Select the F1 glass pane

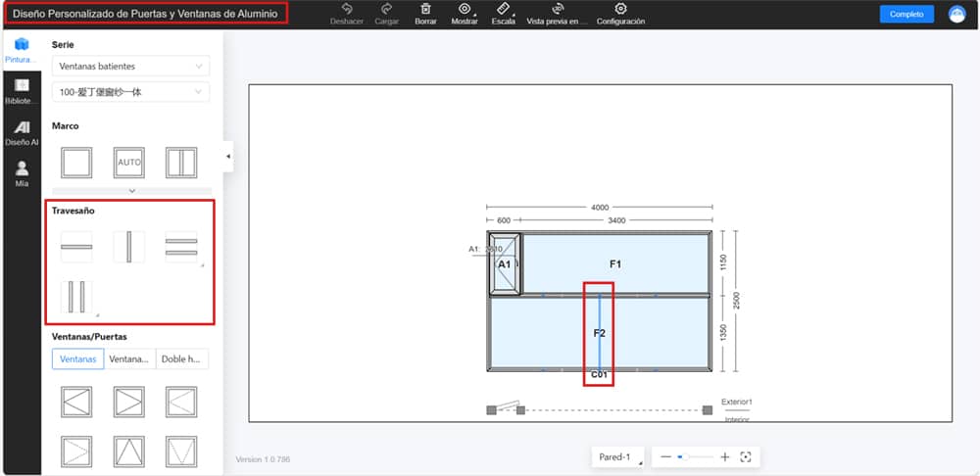[615, 264]
